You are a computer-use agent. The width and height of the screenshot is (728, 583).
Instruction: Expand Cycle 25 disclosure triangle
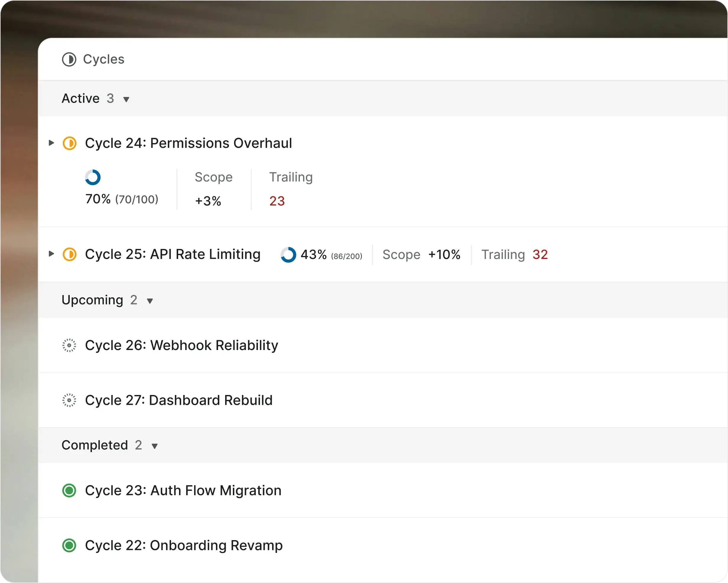click(51, 253)
